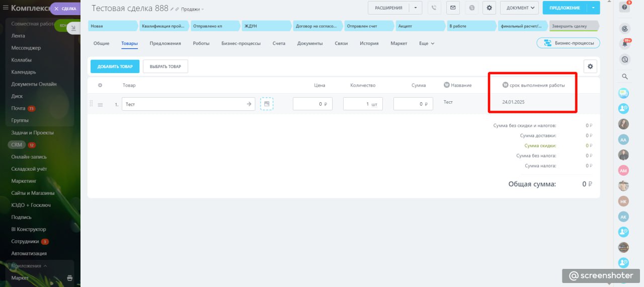The image size is (644, 287).
Task: Open row menu hamburger icon for Тест
Action: tap(100, 105)
